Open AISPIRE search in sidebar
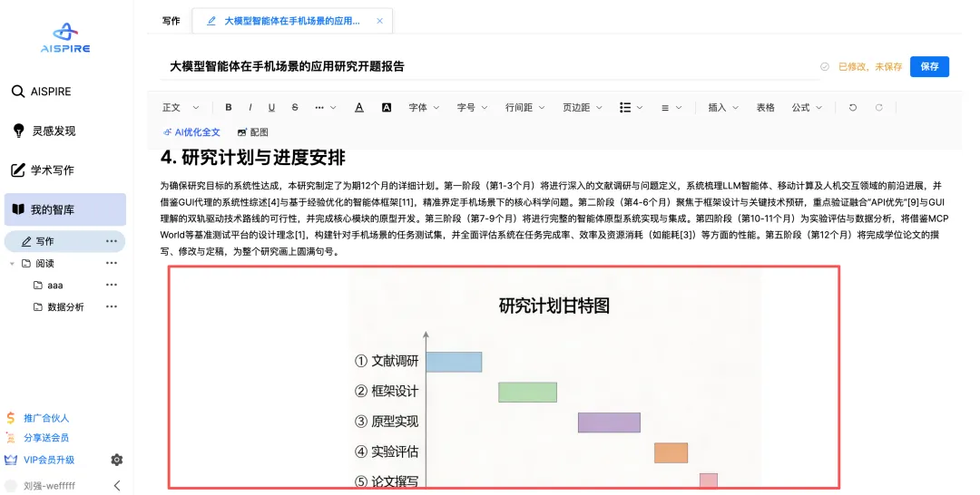Viewport: 980px width, 495px height. 41,92
